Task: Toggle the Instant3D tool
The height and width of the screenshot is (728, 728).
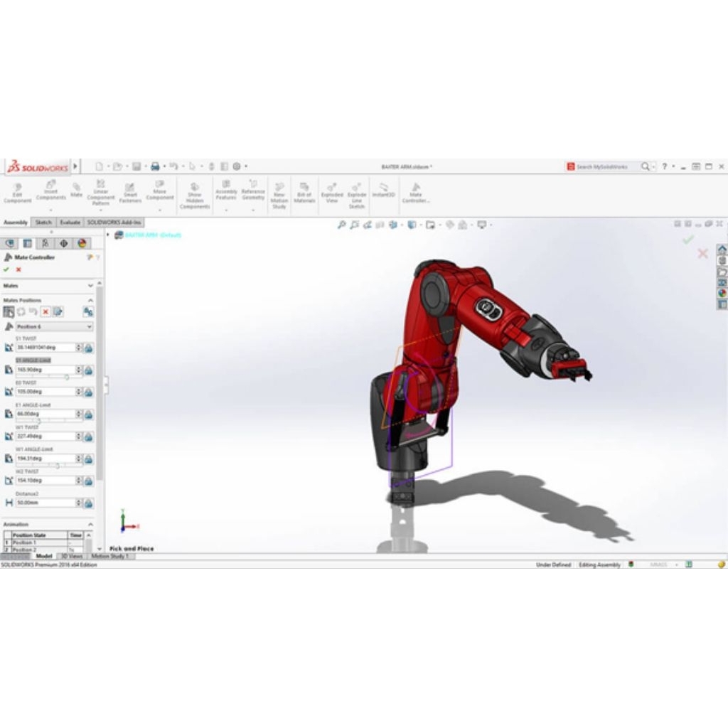Action: pyautogui.click(x=383, y=190)
